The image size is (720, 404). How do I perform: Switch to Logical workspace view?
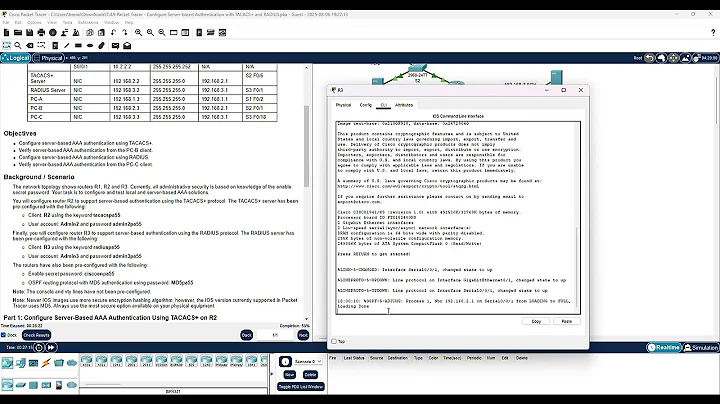16,58
